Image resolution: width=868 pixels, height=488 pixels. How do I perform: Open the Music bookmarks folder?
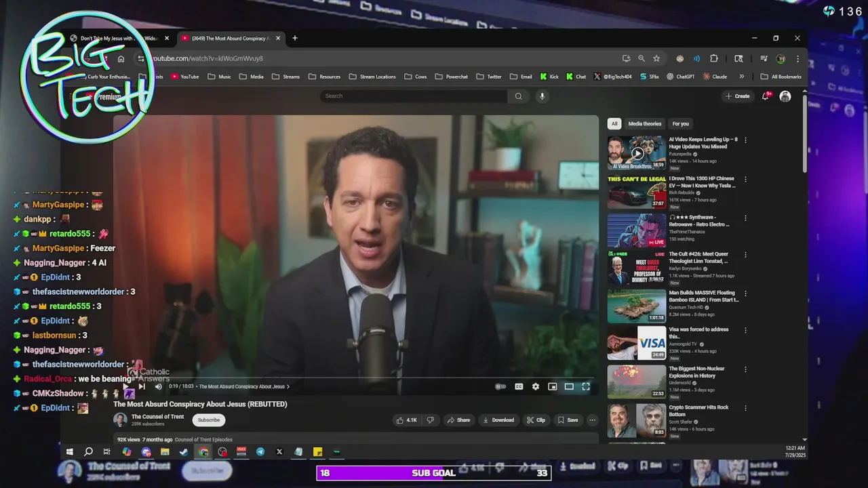[219, 77]
